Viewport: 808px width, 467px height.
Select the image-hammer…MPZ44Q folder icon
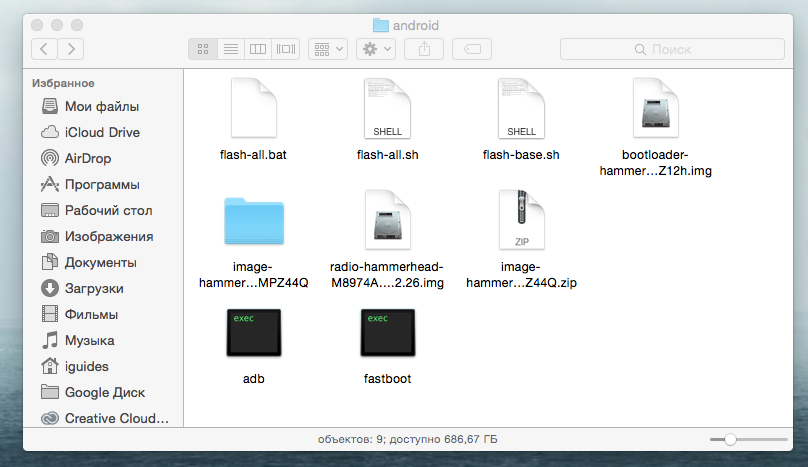click(x=254, y=221)
